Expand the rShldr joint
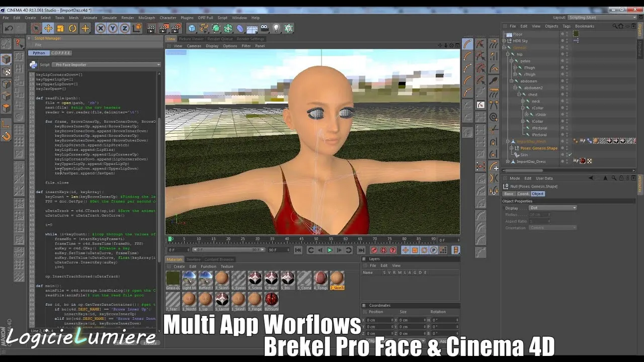 coord(527,115)
